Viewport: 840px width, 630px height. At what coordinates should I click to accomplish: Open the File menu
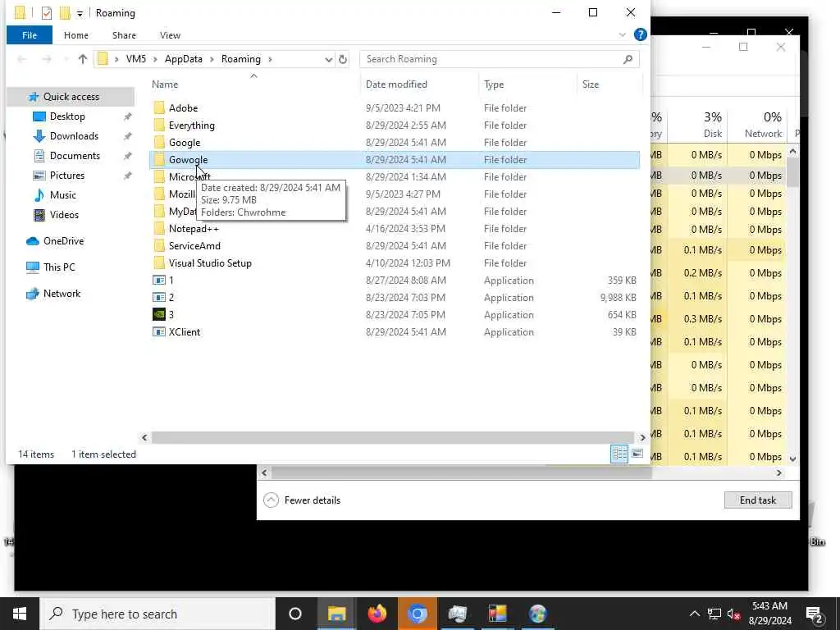point(30,34)
